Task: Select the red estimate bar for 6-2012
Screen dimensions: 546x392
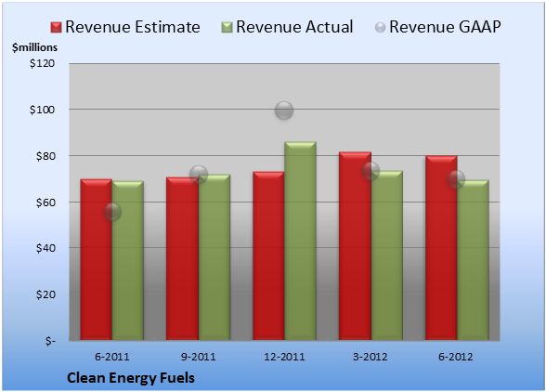Action: pos(441,248)
